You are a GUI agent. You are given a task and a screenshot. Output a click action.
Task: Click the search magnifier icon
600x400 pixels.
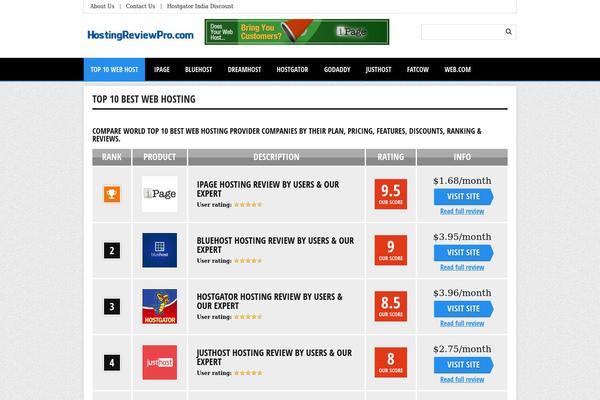click(508, 32)
